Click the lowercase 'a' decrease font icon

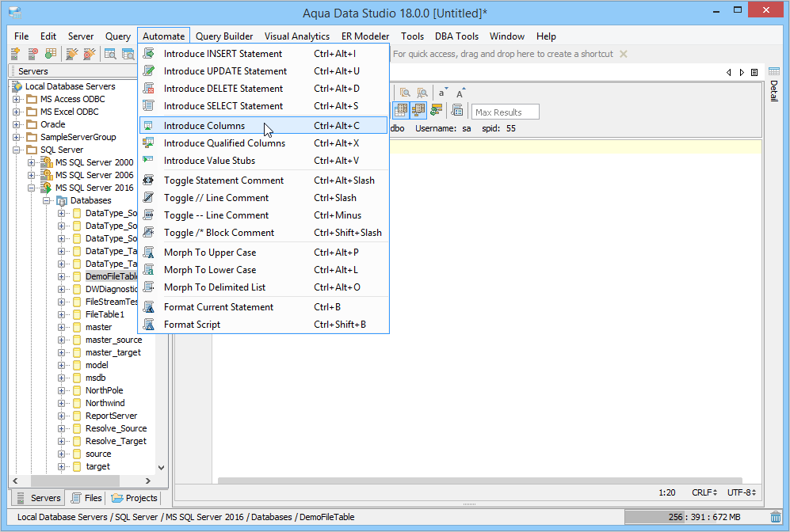442,93
